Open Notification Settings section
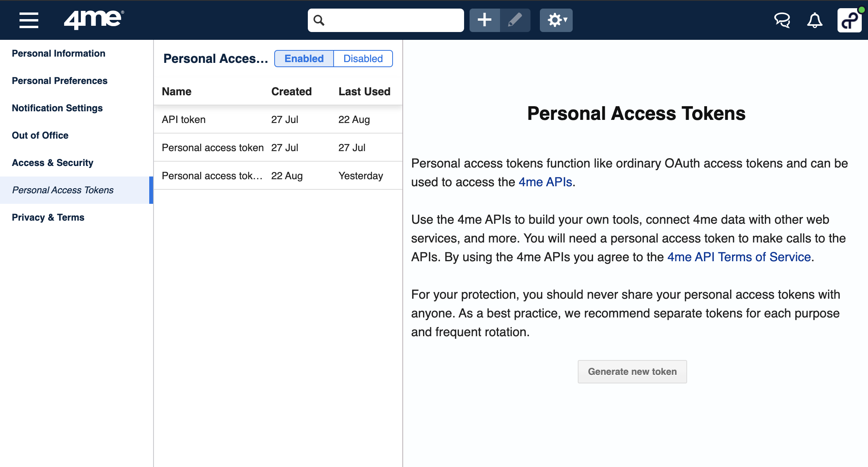The height and width of the screenshot is (467, 868). tap(57, 108)
